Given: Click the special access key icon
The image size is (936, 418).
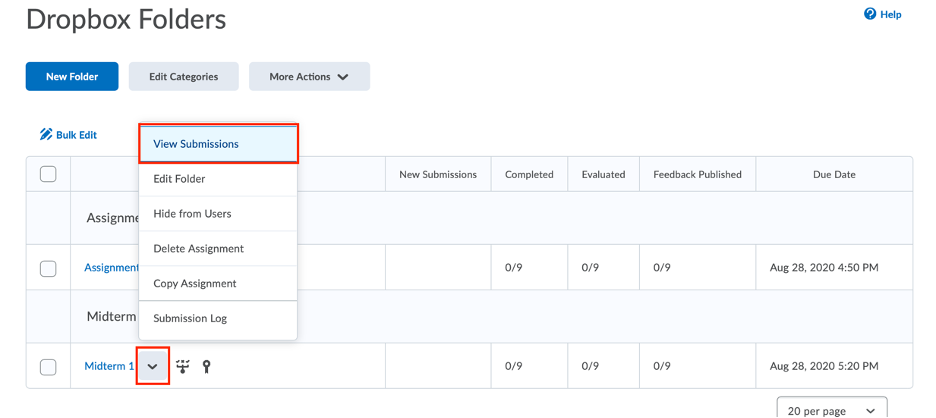Looking at the screenshot, I should [207, 366].
